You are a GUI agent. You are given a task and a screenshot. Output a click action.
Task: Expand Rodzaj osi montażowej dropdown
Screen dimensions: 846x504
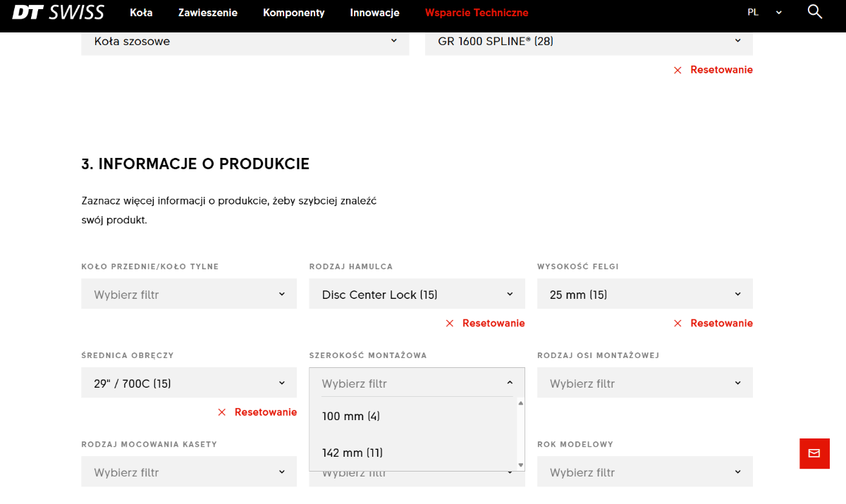644,383
